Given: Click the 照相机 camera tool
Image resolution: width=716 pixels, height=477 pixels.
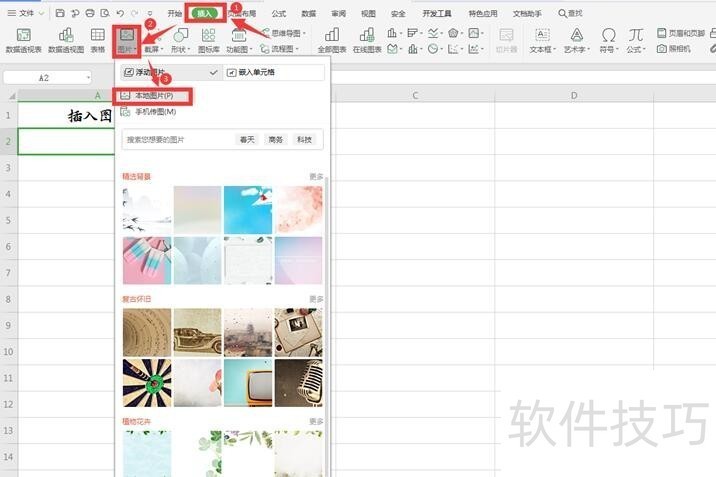Looking at the screenshot, I should (674, 48).
